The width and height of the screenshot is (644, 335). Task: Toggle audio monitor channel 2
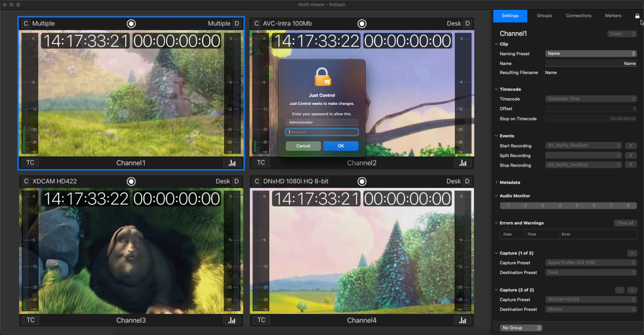[x=525, y=206]
